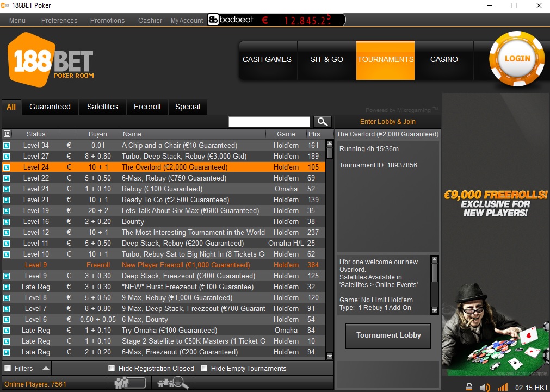
Task: Select the TOURNAMENTS section
Action: point(385,60)
